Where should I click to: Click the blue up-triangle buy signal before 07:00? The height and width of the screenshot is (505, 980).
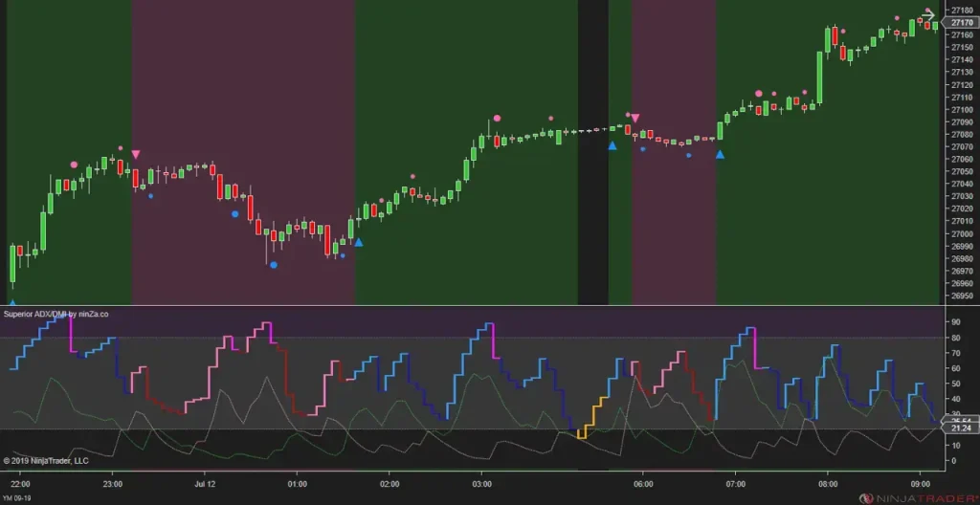pos(720,154)
